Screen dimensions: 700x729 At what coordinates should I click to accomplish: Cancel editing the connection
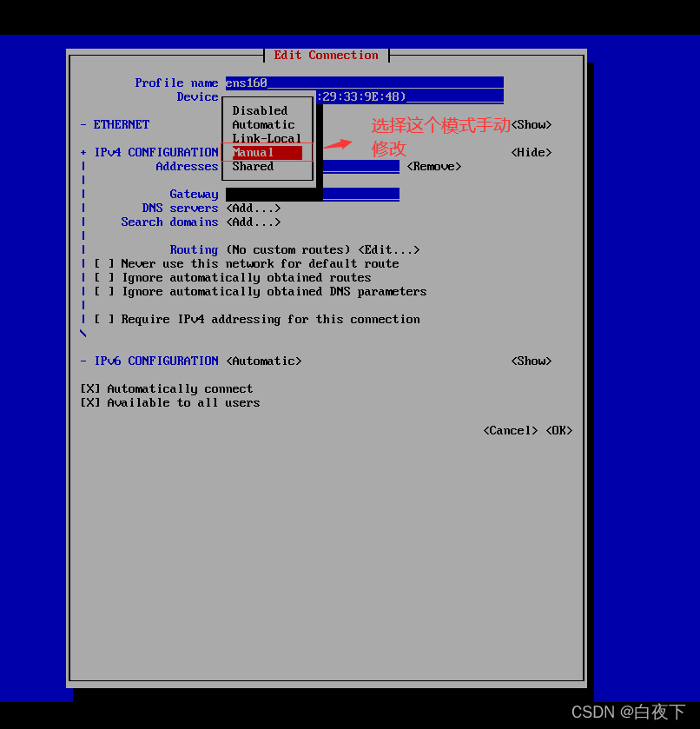(511, 430)
